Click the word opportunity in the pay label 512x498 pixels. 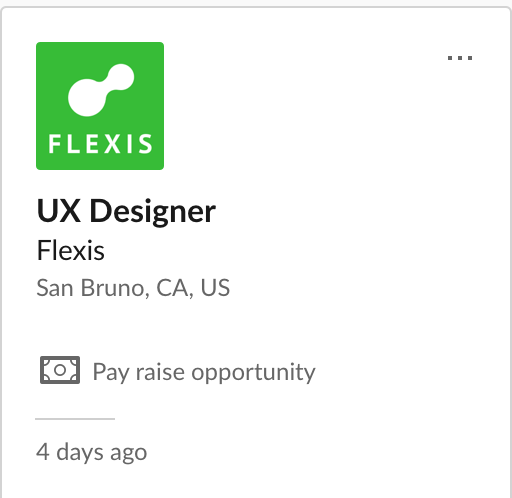tap(253, 373)
